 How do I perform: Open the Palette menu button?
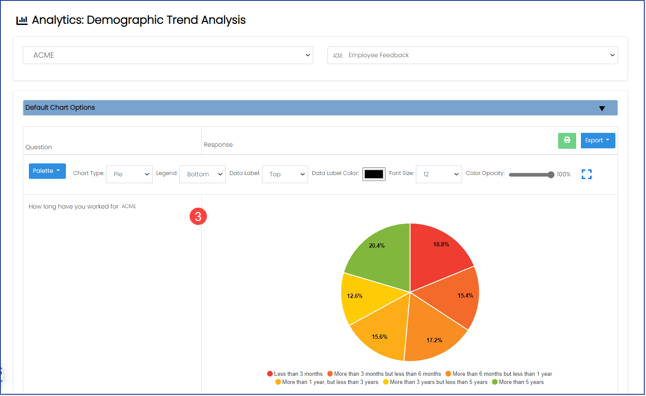pyautogui.click(x=47, y=171)
